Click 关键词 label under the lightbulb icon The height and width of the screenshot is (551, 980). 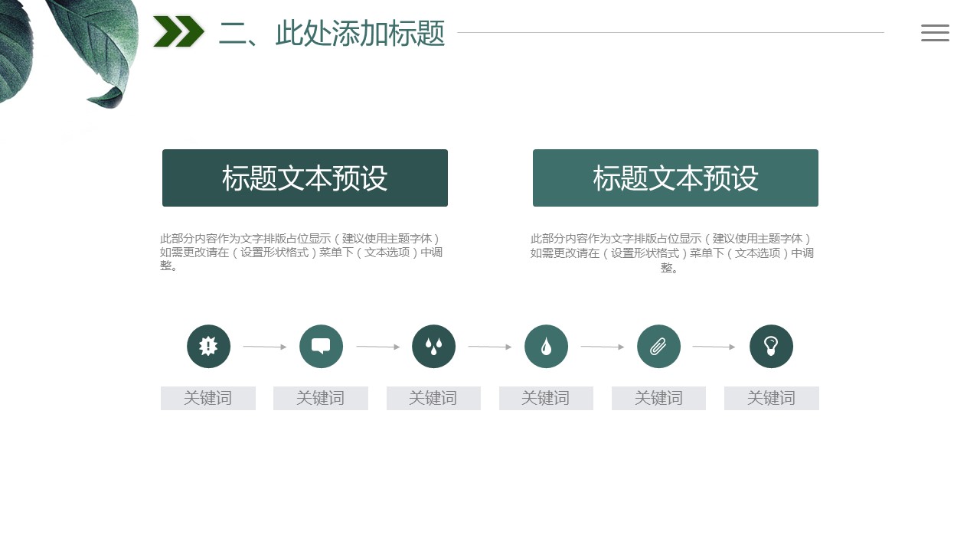point(771,398)
